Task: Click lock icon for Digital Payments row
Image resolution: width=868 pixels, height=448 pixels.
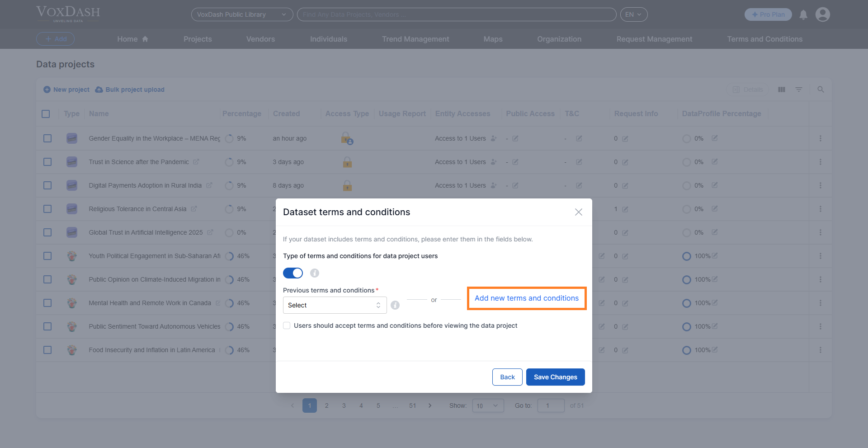Action: (347, 185)
